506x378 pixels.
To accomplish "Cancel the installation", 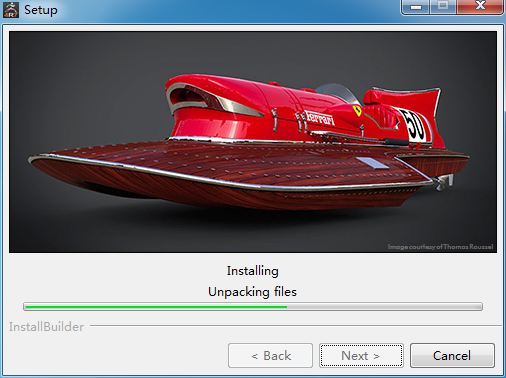I will click(452, 356).
